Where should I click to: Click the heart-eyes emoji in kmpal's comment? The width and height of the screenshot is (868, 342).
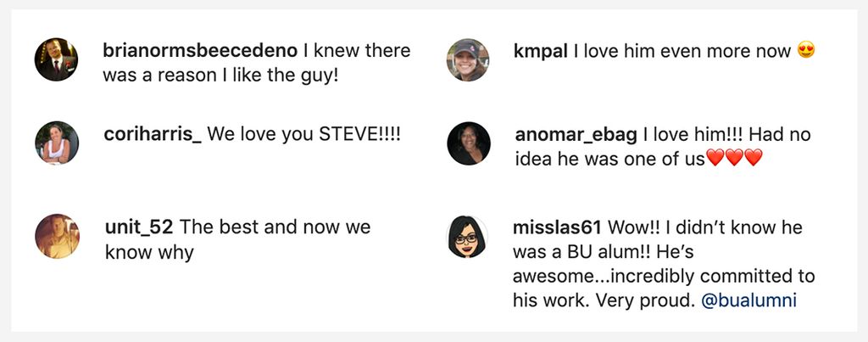805,51
